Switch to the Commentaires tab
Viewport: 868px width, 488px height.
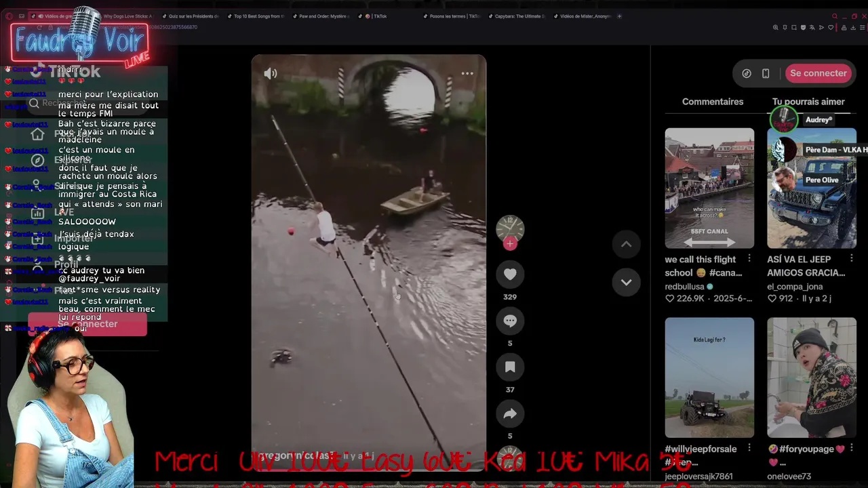(x=713, y=102)
